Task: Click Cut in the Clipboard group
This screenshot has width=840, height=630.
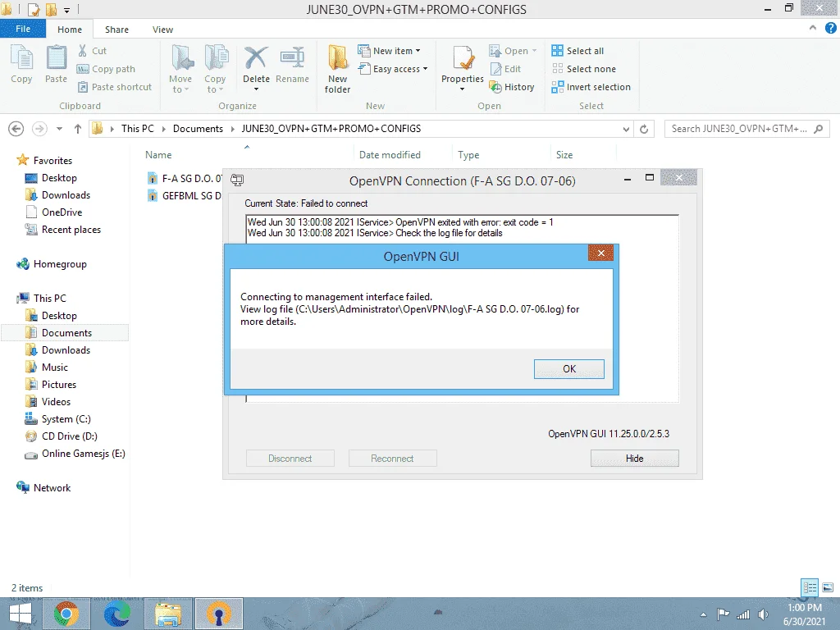Action: (x=92, y=51)
